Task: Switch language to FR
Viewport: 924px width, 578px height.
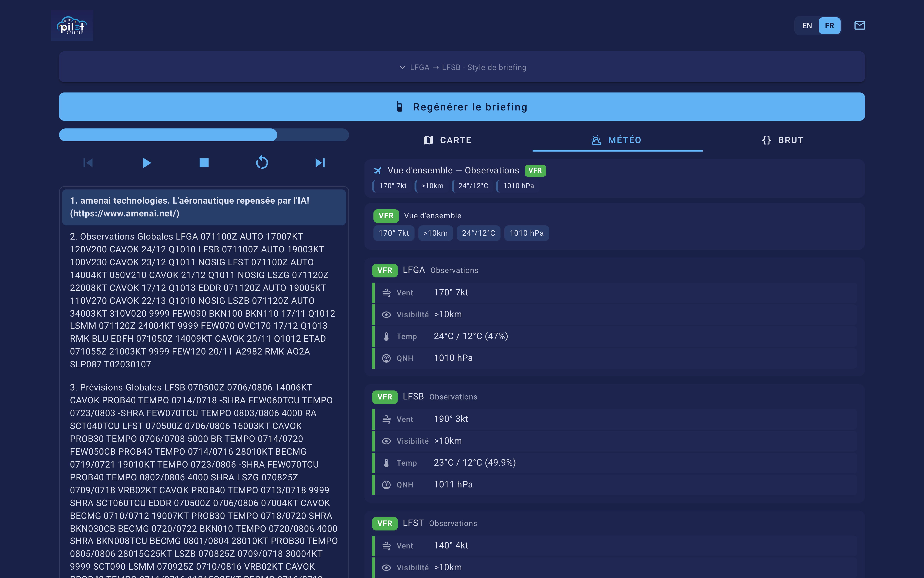Action: pyautogui.click(x=829, y=26)
